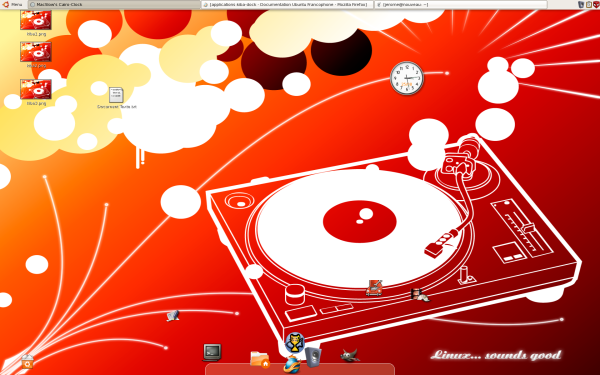Image resolution: width=600 pixels, height=375 pixels.
Task: Open the trash icon at bottom left
Action: [27, 361]
